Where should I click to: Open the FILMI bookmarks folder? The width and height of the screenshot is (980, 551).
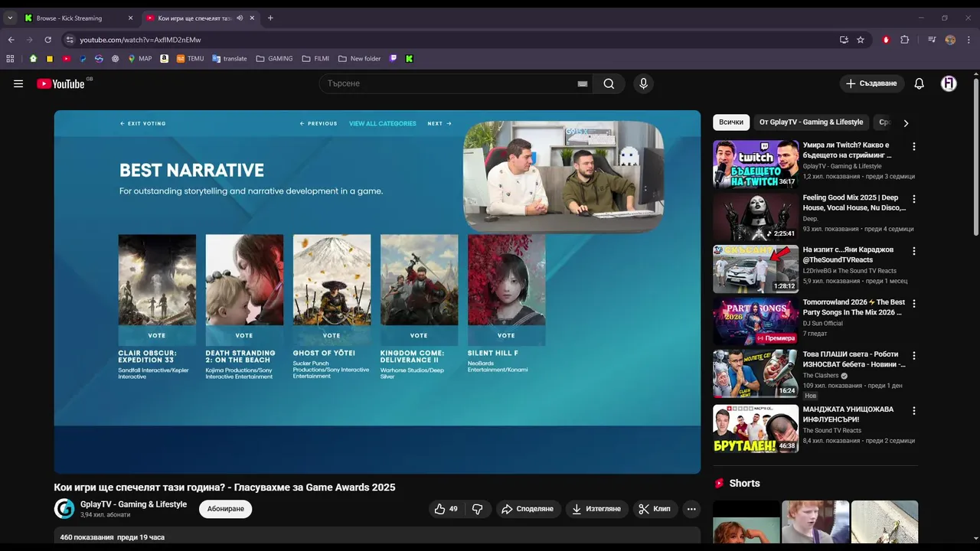(315, 58)
